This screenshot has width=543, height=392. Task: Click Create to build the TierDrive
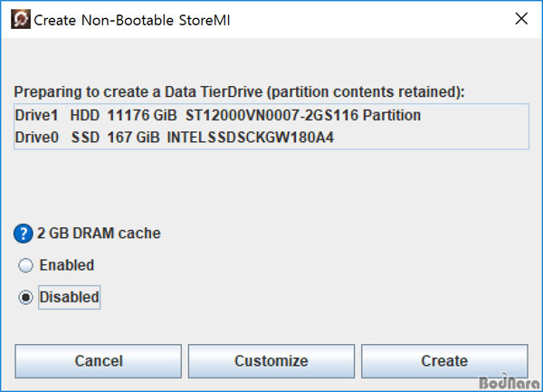tap(444, 361)
